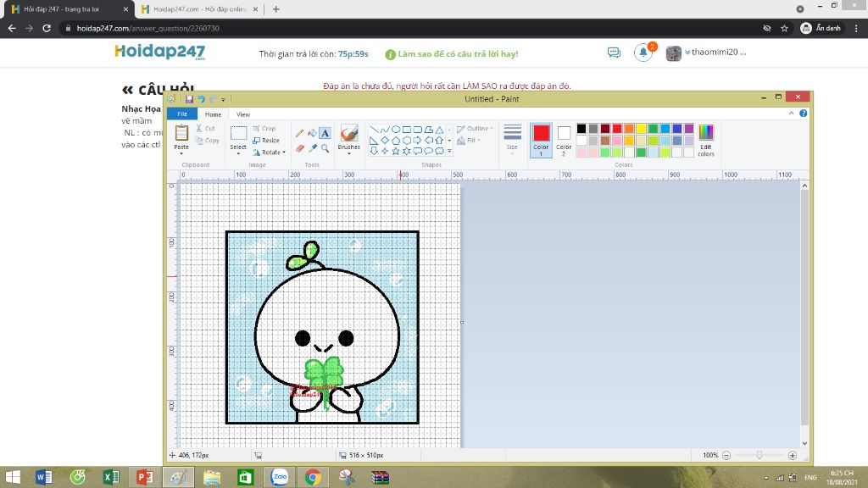
Task: Collapse the Paint ribbon with chevron
Action: pos(791,114)
